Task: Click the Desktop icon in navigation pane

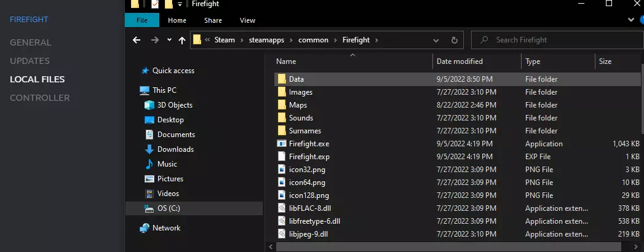Action: 149,120
